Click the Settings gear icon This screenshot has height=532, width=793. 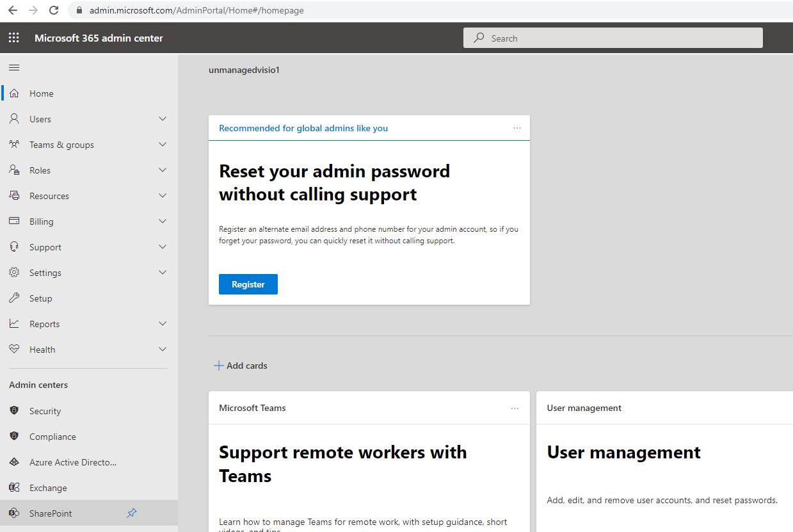coord(14,272)
